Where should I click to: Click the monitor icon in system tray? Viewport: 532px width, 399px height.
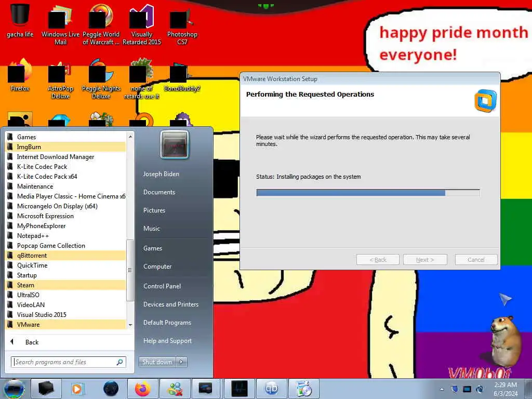[x=467, y=389]
